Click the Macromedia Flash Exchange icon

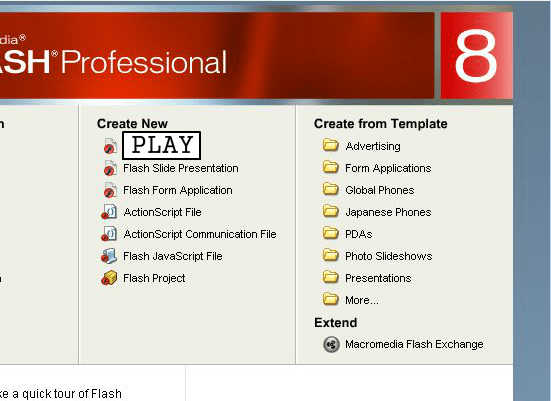click(331, 344)
